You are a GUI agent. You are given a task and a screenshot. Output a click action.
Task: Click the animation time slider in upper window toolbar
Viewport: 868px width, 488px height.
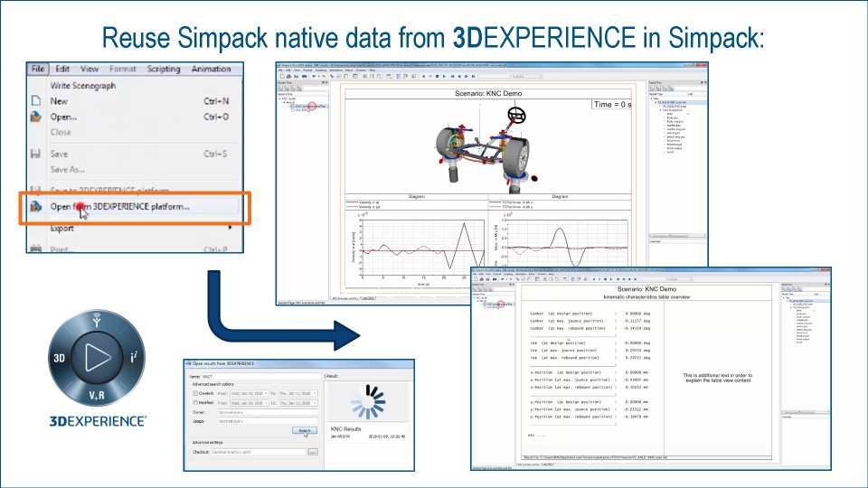tap(510, 76)
